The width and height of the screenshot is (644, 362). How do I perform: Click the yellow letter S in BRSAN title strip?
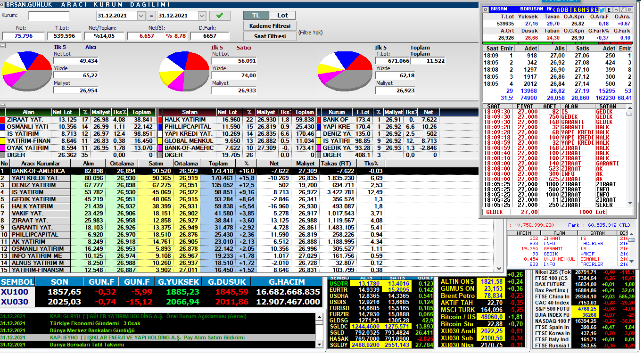(x=588, y=9)
